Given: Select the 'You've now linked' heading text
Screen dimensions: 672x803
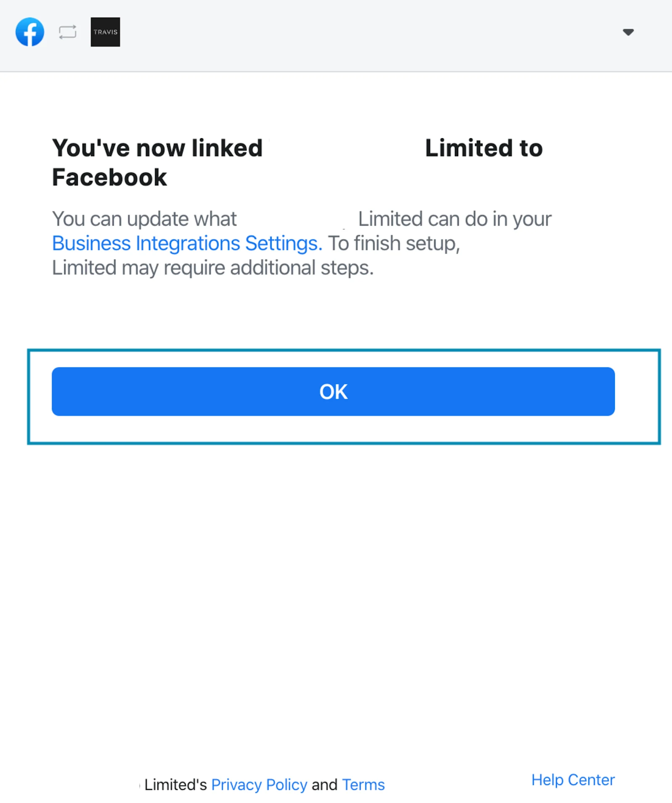Looking at the screenshot, I should coord(157,148).
